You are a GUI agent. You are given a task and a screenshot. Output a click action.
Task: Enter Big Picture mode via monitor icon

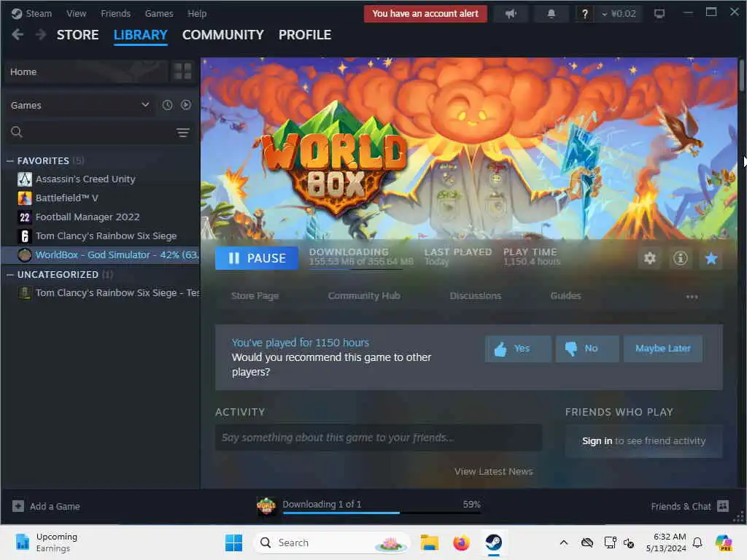[659, 14]
